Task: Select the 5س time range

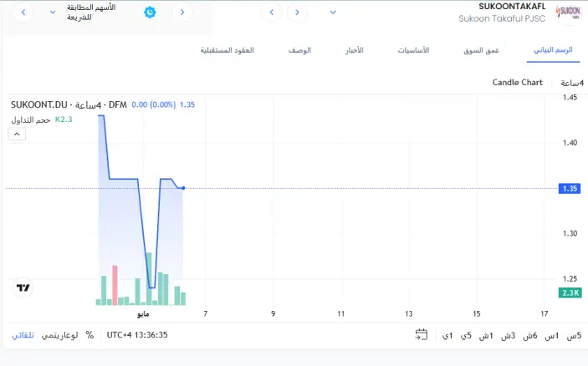Action: pyautogui.click(x=574, y=336)
